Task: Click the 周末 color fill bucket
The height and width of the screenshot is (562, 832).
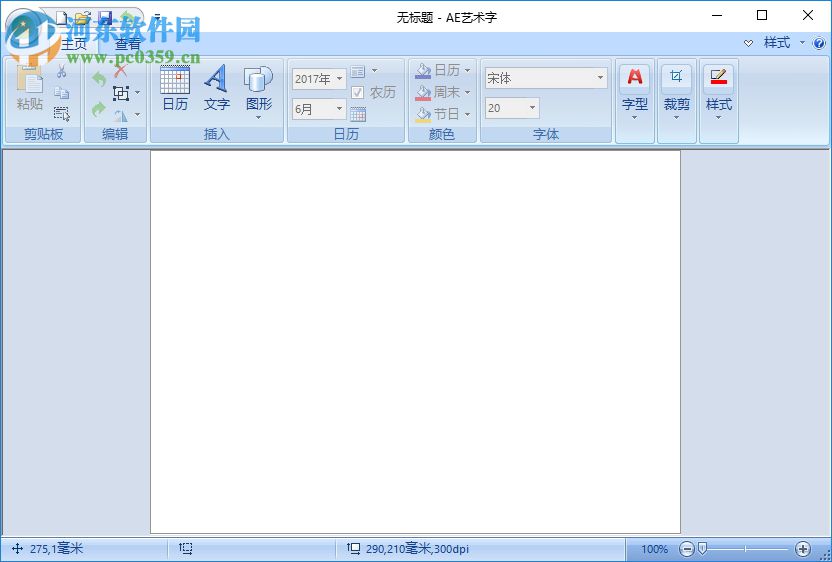Action: 423,92
